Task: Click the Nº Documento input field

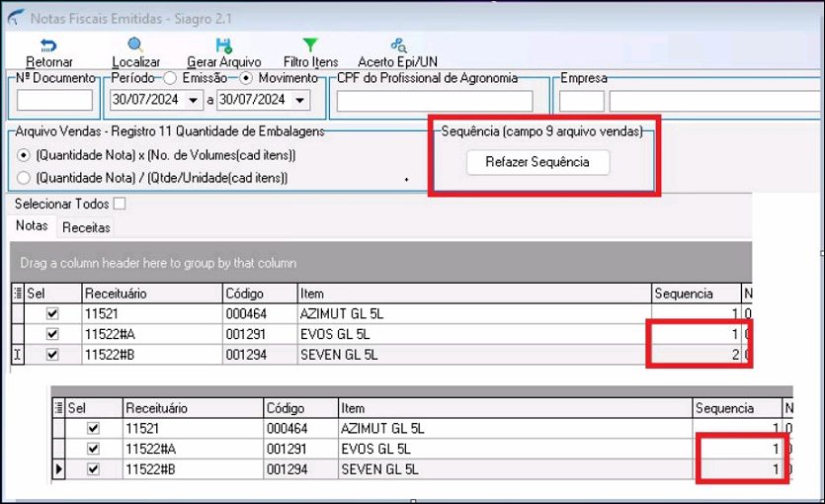Action: coord(54,100)
